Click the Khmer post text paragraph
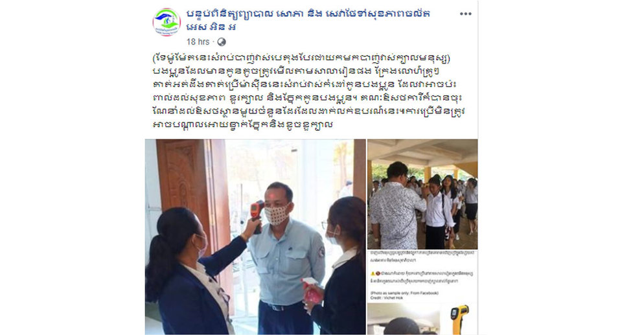Image resolution: width=644 pixels, height=335 pixels. coord(306,91)
